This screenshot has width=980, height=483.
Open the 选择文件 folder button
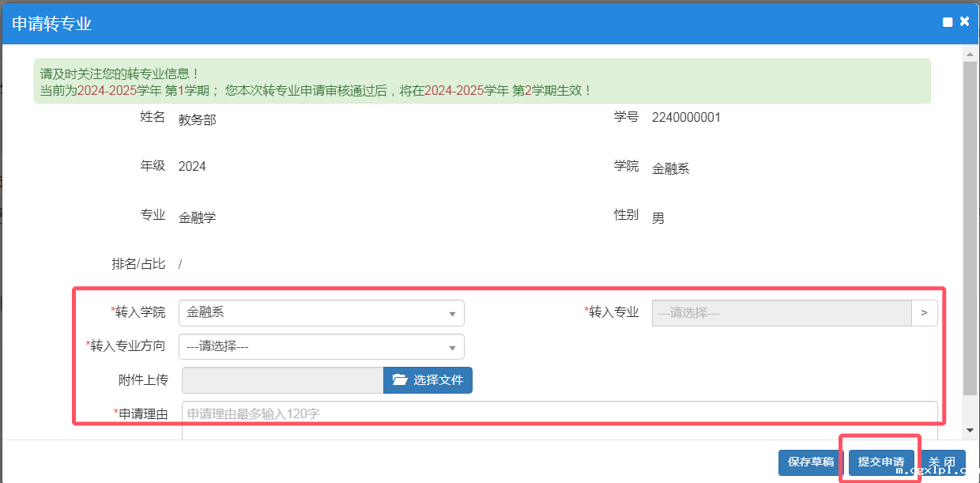coord(428,380)
